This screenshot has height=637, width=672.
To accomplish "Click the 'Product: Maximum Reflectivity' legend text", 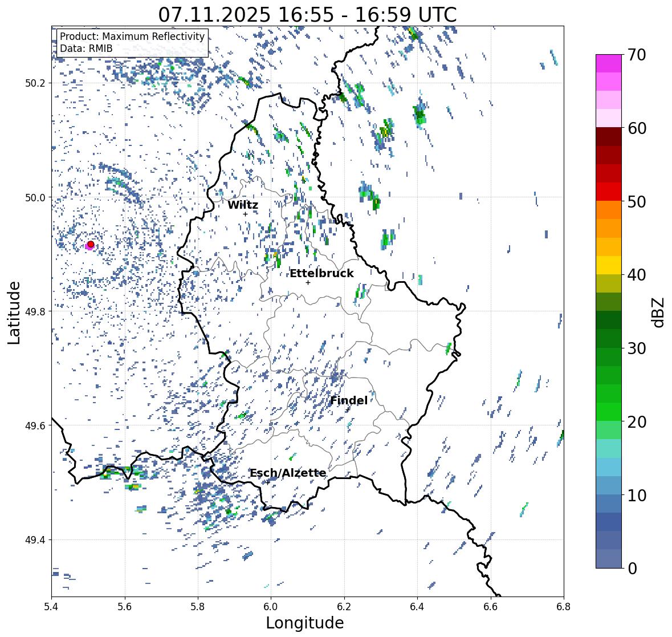I will click(132, 36).
